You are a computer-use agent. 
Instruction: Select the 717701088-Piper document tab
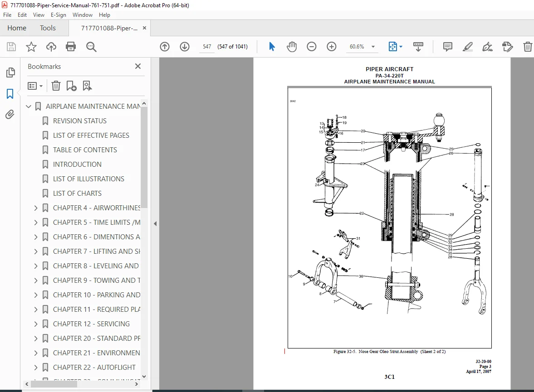click(109, 28)
